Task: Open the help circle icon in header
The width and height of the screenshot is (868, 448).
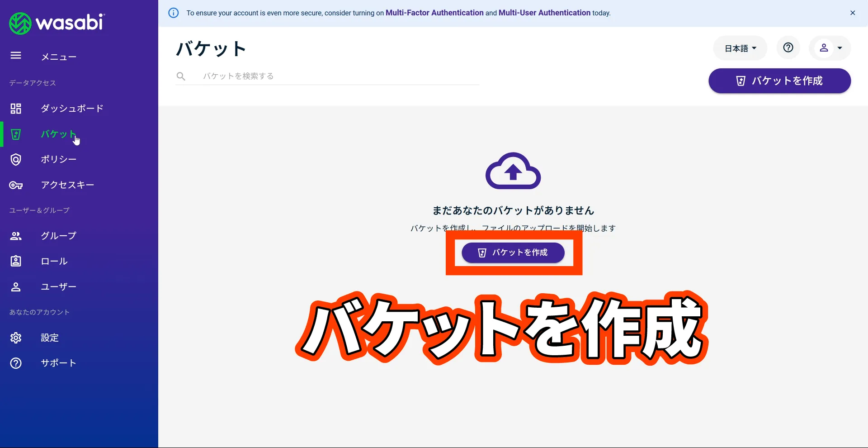Action: tap(788, 48)
